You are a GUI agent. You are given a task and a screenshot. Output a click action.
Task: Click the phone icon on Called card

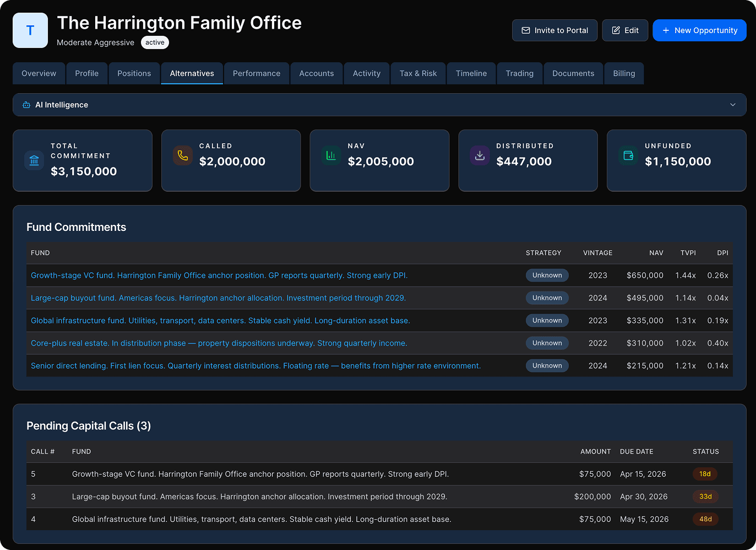click(x=183, y=155)
